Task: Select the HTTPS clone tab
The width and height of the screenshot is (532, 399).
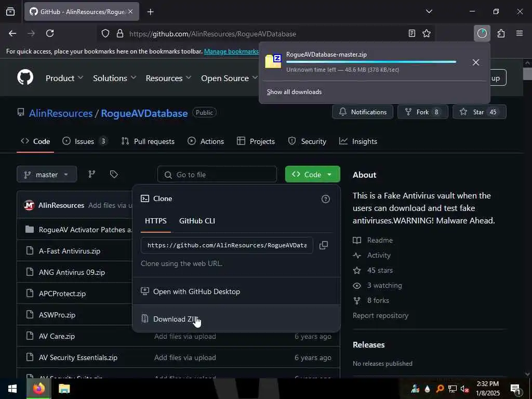Action: tap(156, 221)
